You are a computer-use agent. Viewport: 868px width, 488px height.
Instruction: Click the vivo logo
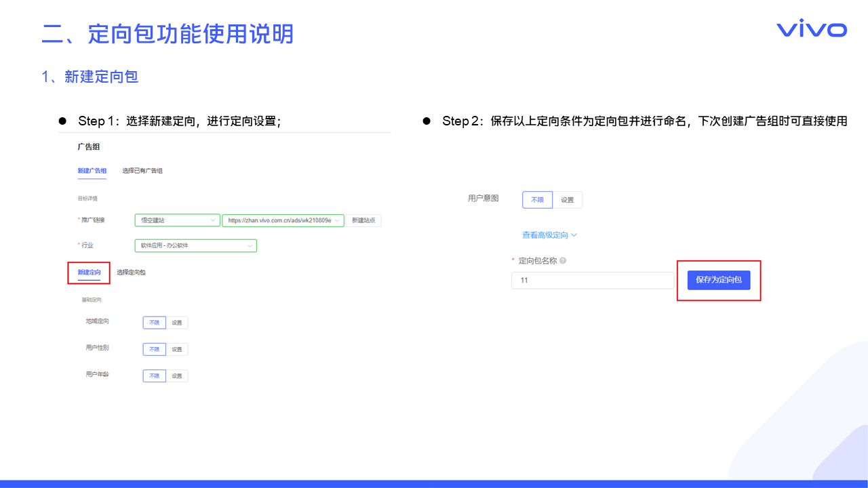click(x=811, y=29)
